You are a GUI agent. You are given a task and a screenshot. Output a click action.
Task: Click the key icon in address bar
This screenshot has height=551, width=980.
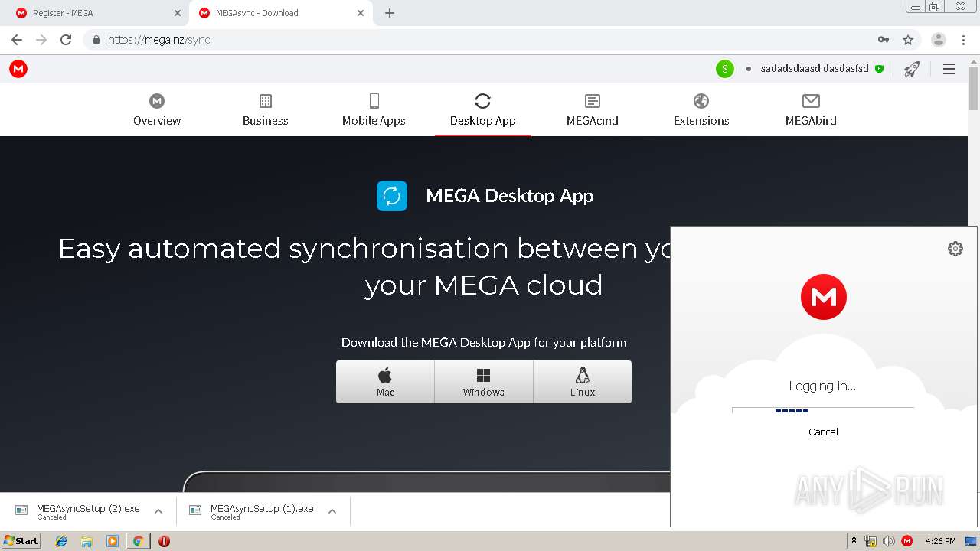click(884, 40)
